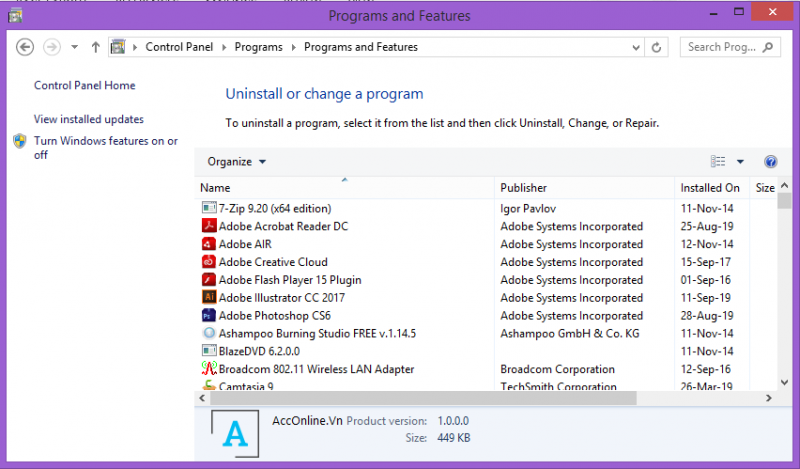
Task: Click the Adobe Illustrator CC 2017 icon
Action: tap(209, 297)
